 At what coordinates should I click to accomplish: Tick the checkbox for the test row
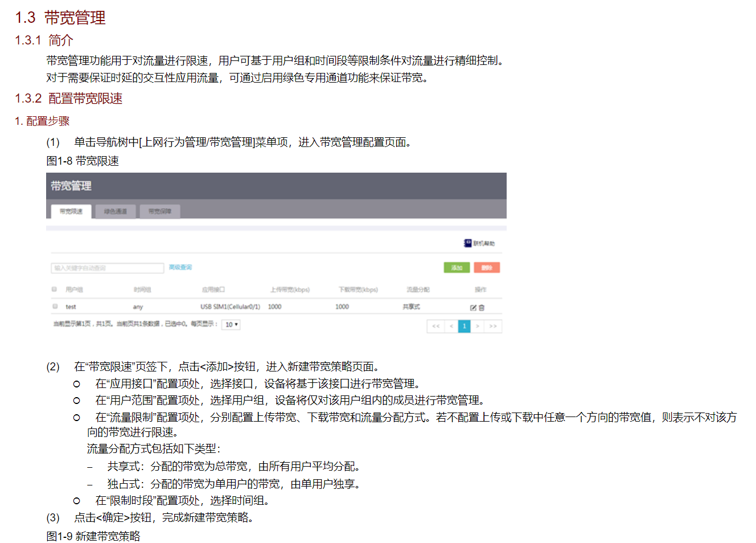55,307
